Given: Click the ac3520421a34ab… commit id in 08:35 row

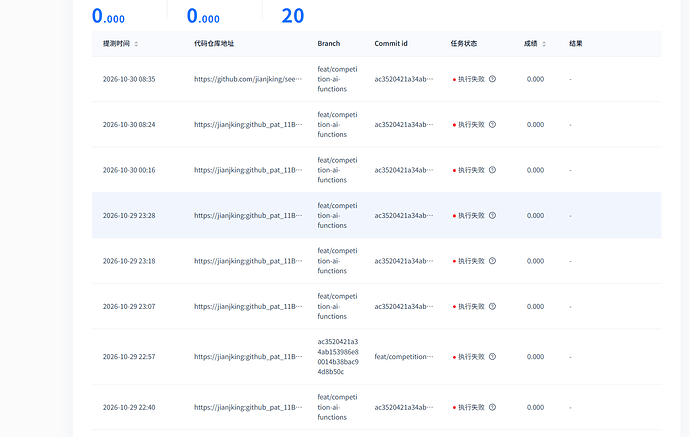Looking at the screenshot, I should [404, 79].
